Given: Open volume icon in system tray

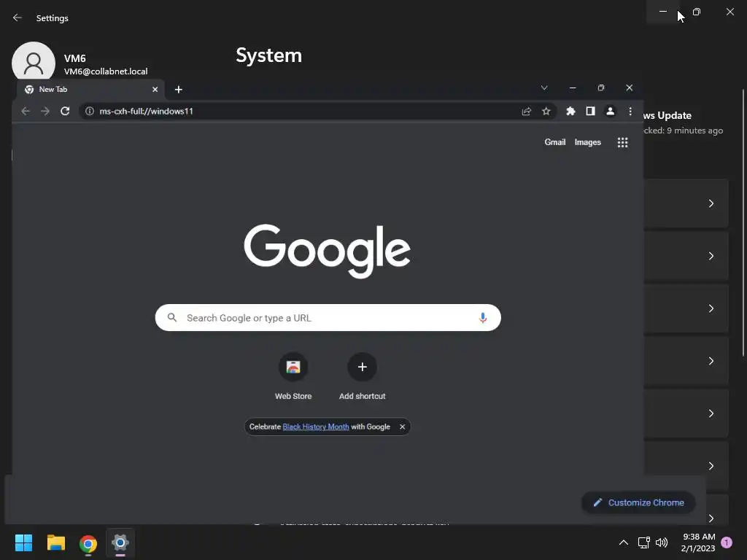Looking at the screenshot, I should click(662, 542).
